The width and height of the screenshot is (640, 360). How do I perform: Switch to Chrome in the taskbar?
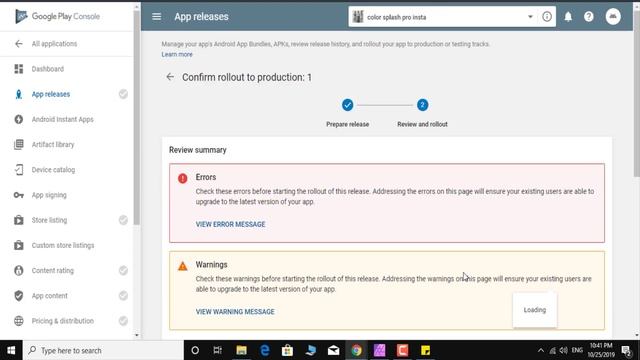tap(356, 350)
